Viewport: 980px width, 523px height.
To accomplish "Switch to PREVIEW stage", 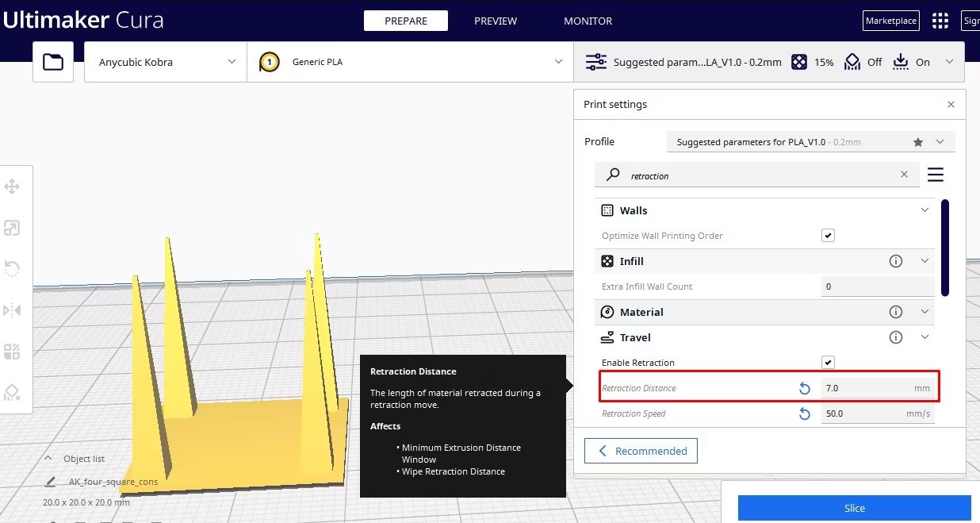I will pos(496,21).
